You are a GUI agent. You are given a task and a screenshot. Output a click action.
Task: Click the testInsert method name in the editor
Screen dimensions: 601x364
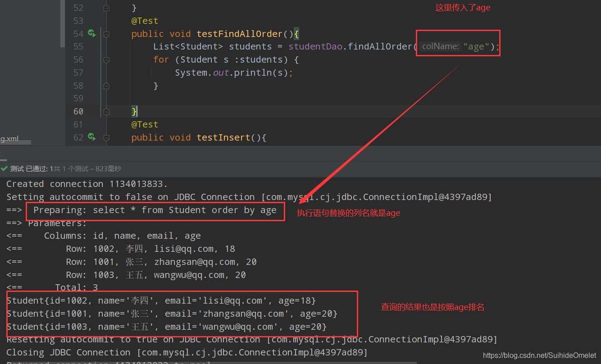point(224,137)
